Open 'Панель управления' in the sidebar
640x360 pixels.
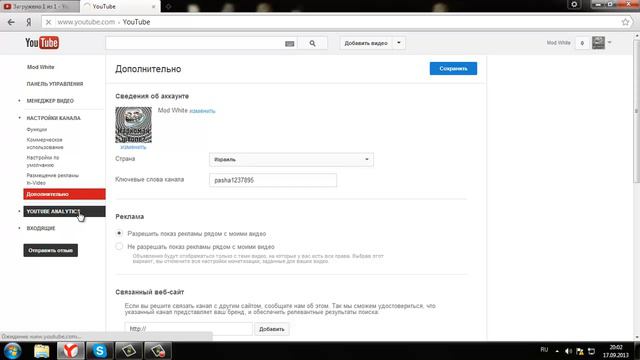tap(55, 84)
